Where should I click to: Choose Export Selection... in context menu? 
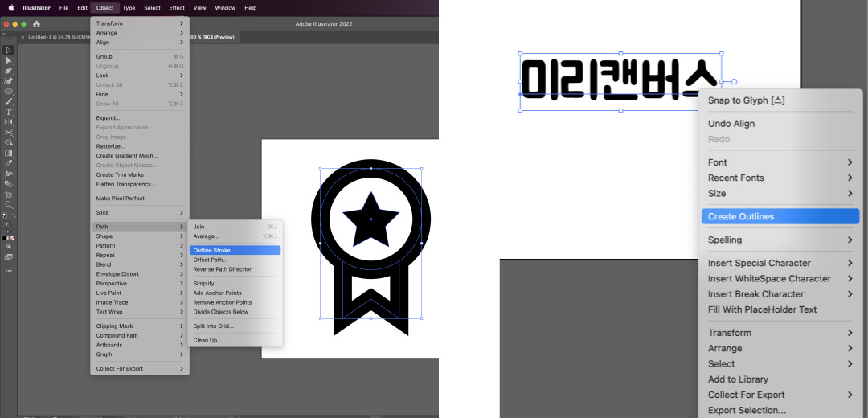click(x=780, y=410)
